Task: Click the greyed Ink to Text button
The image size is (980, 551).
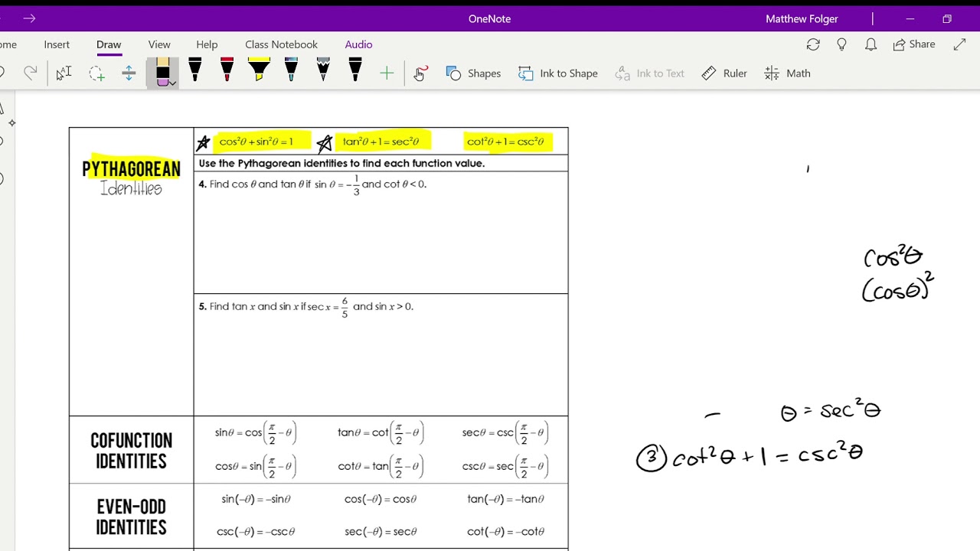Action: coord(650,73)
